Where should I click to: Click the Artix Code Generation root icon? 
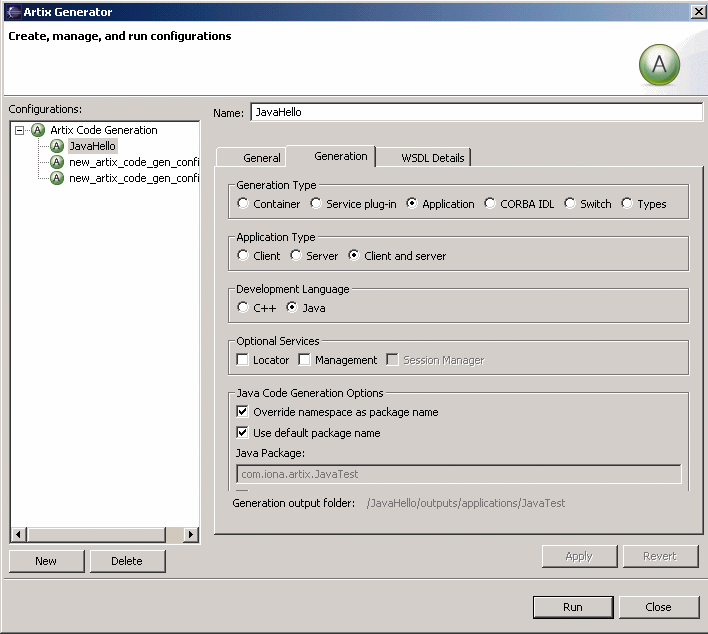(x=38, y=130)
